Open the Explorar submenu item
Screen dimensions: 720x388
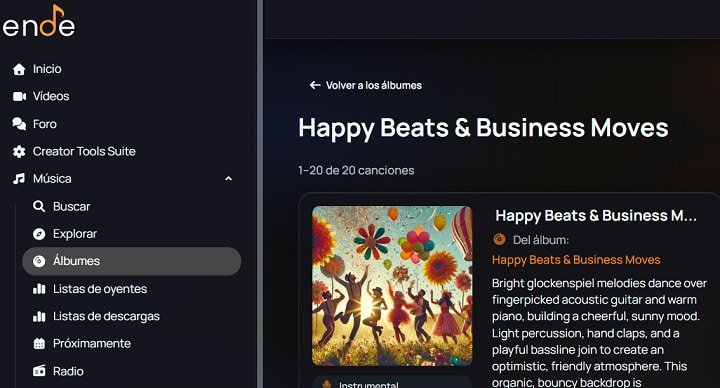tap(75, 234)
